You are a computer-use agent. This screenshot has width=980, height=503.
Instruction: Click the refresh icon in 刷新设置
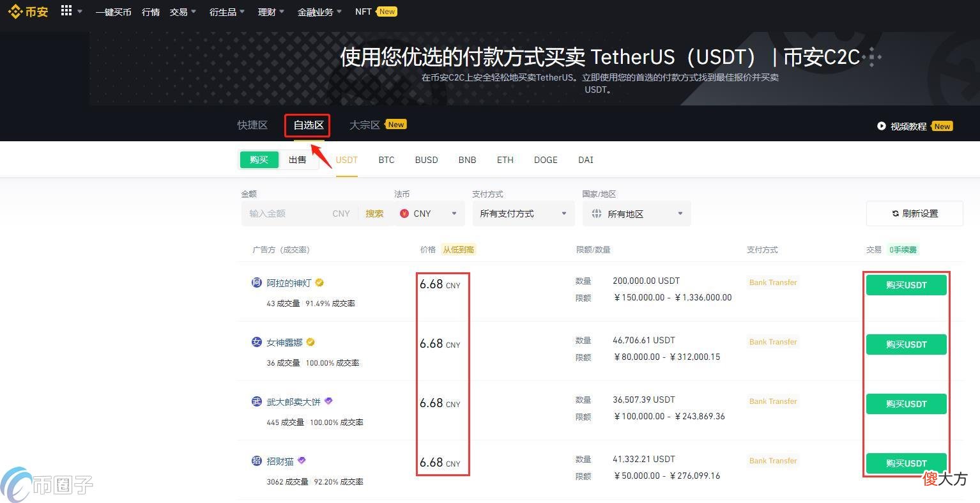click(896, 213)
